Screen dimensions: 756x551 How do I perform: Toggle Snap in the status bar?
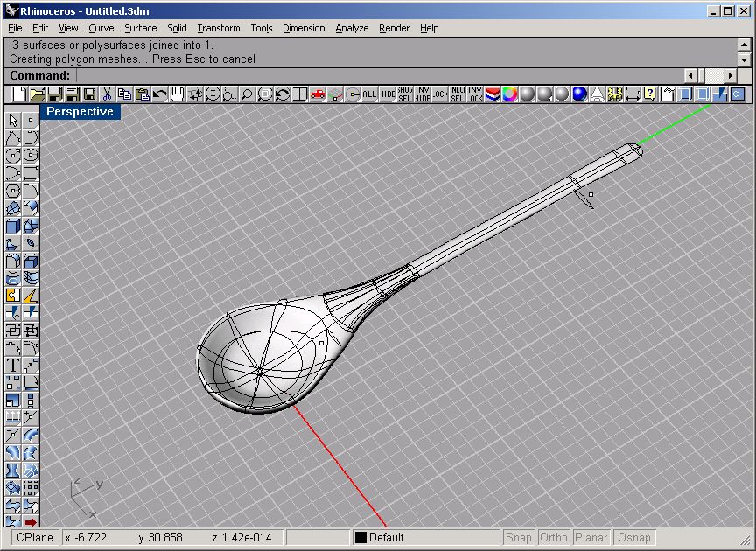click(519, 537)
